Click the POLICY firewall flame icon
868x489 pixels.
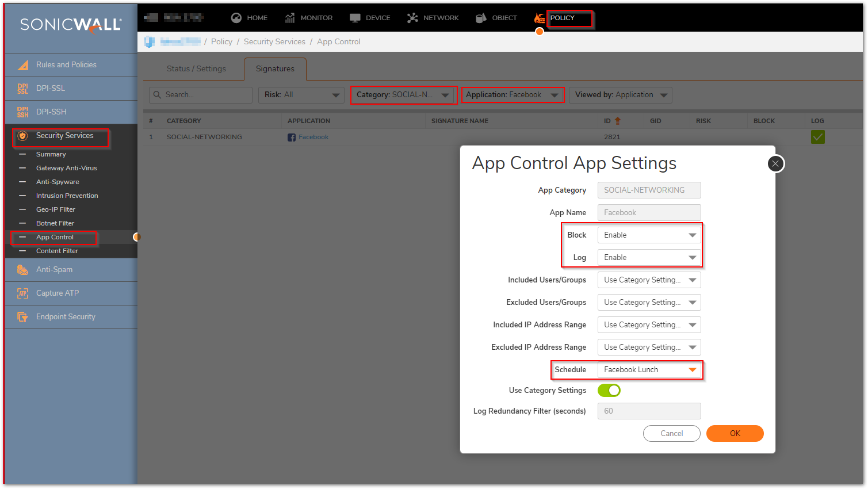pyautogui.click(x=539, y=18)
